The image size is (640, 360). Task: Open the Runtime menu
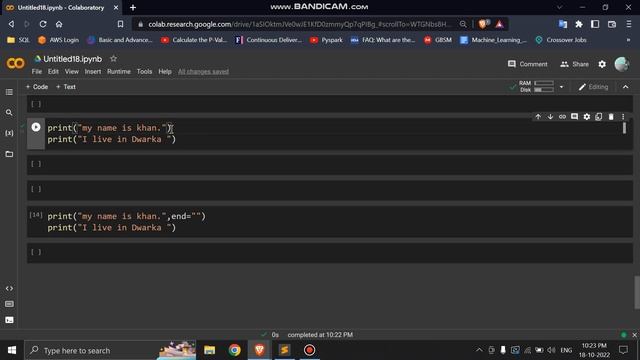pyautogui.click(x=119, y=71)
